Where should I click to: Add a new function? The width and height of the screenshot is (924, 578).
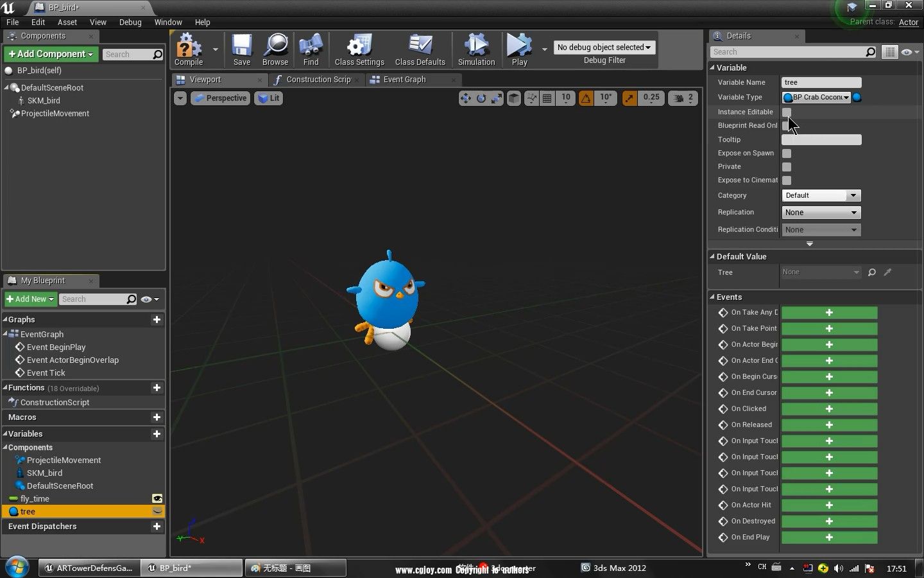[157, 388]
